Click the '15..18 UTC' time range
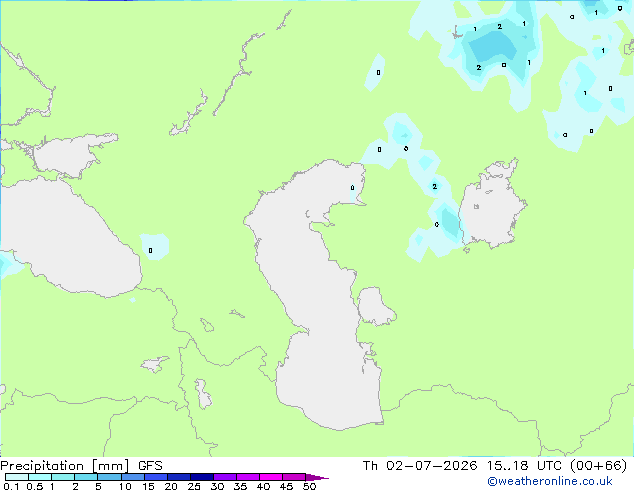Viewport: 634px width, 490px height. point(524,466)
